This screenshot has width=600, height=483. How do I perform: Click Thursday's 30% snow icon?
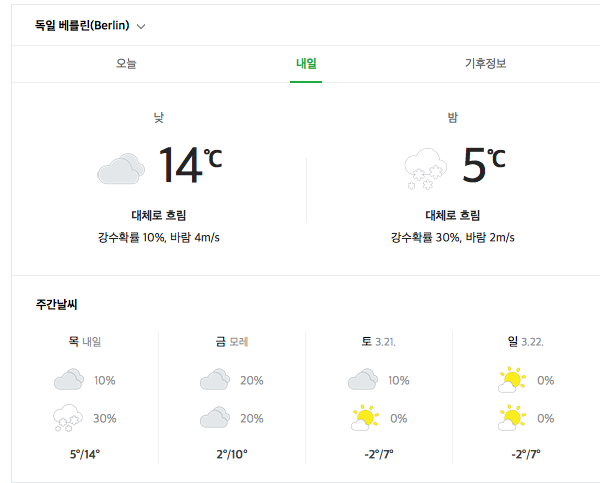pyautogui.click(x=68, y=418)
